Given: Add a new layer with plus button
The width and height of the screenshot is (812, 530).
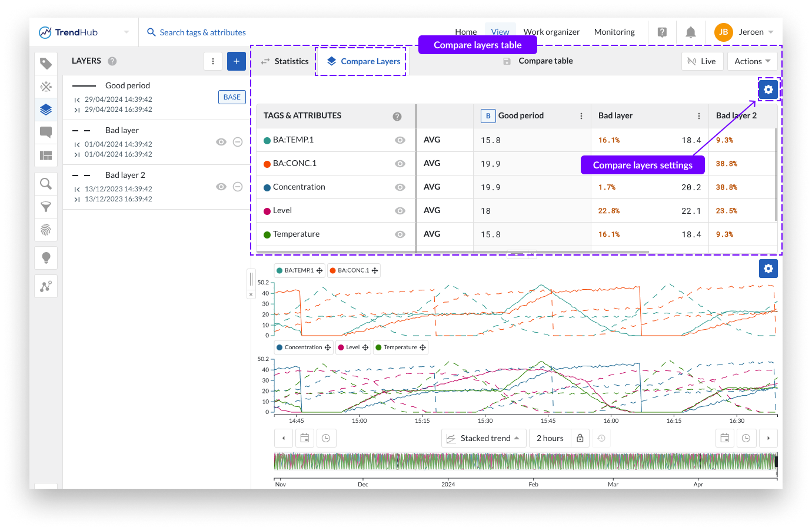Looking at the screenshot, I should (x=237, y=61).
